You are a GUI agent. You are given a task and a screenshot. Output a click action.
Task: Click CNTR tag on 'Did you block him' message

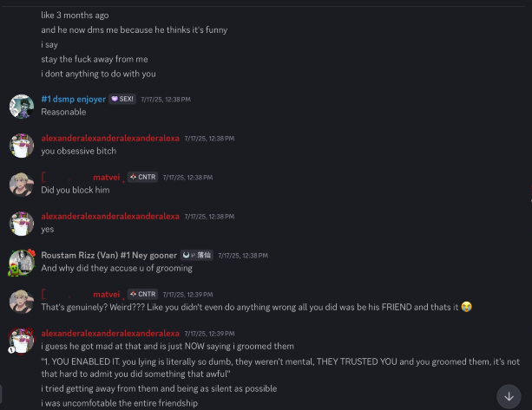[142, 177]
